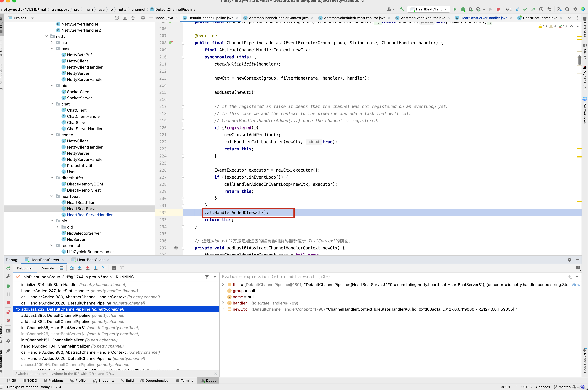Click the View link for the this variable
Viewport: 588px width, 390px height.
point(576,285)
